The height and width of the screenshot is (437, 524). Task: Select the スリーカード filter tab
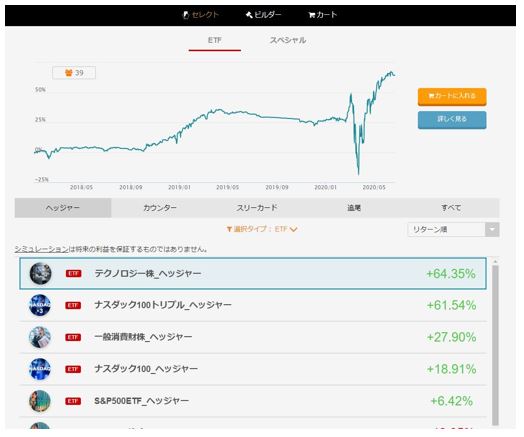(x=257, y=208)
